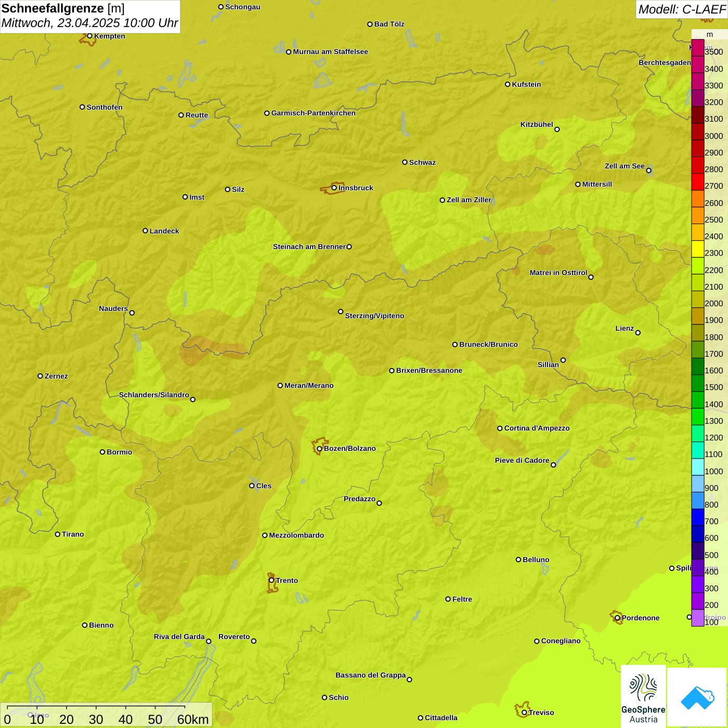The width and height of the screenshot is (728, 728).
Task: Click the 'Garmisch-Partenkirchen' label
Action: pos(314,113)
